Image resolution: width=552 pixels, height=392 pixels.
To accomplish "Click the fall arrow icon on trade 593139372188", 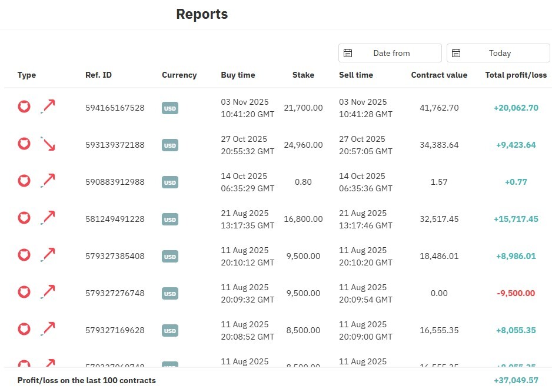I will pos(48,143).
